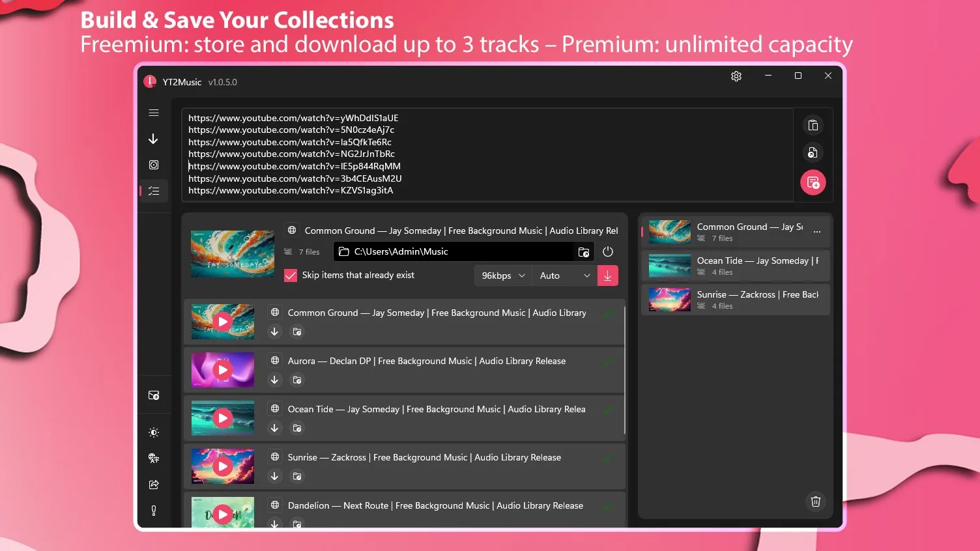Click the large collection cover thumbnail
This screenshot has height=551, width=980.
pos(233,253)
